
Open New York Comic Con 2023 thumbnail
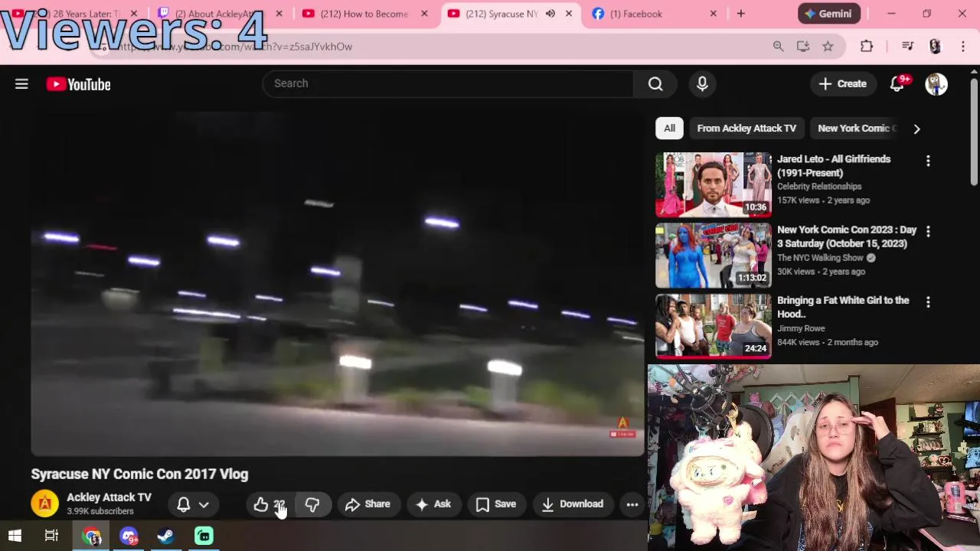coord(714,255)
